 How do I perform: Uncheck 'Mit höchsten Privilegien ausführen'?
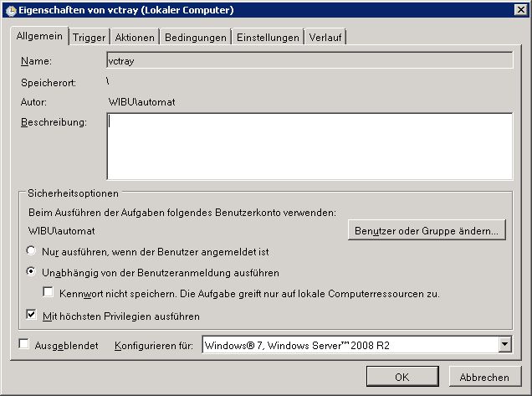click(32, 316)
